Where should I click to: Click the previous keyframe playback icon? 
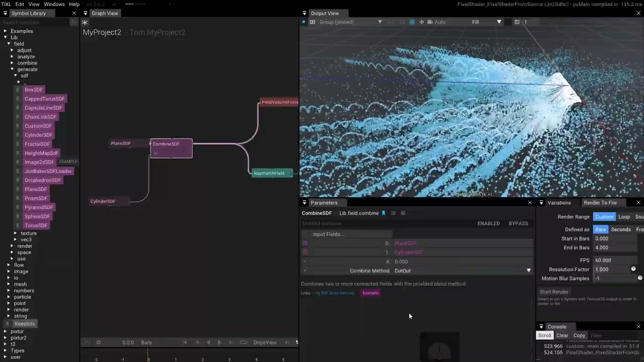click(197, 342)
